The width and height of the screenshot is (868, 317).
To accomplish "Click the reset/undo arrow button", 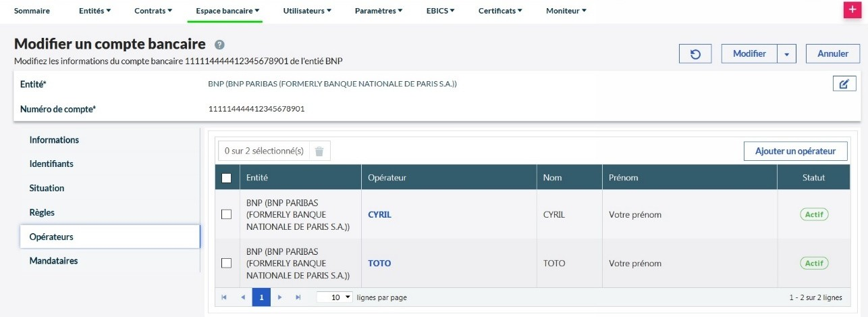I will coord(697,54).
